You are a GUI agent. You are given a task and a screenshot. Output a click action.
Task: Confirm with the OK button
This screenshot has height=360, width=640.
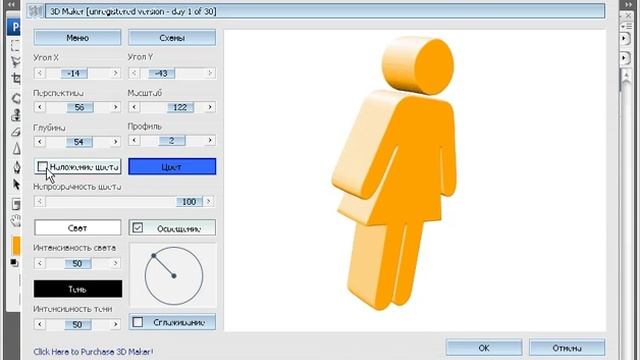click(x=484, y=348)
